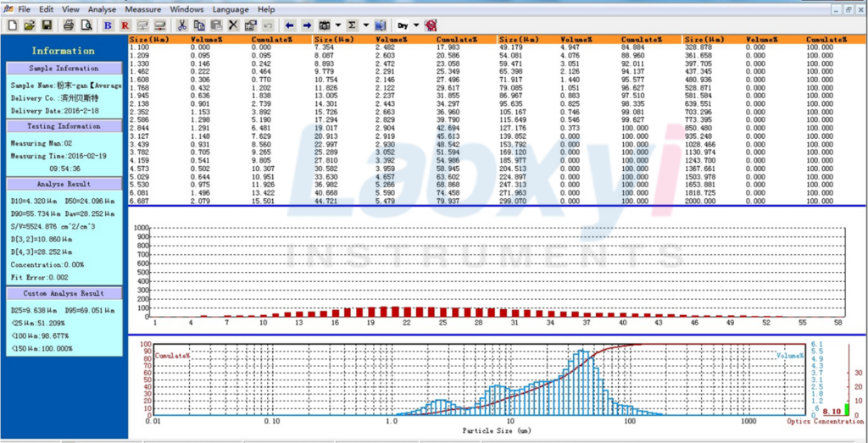Open print preview from the toolbar
Screen dimensions: 868x443
click(x=86, y=25)
